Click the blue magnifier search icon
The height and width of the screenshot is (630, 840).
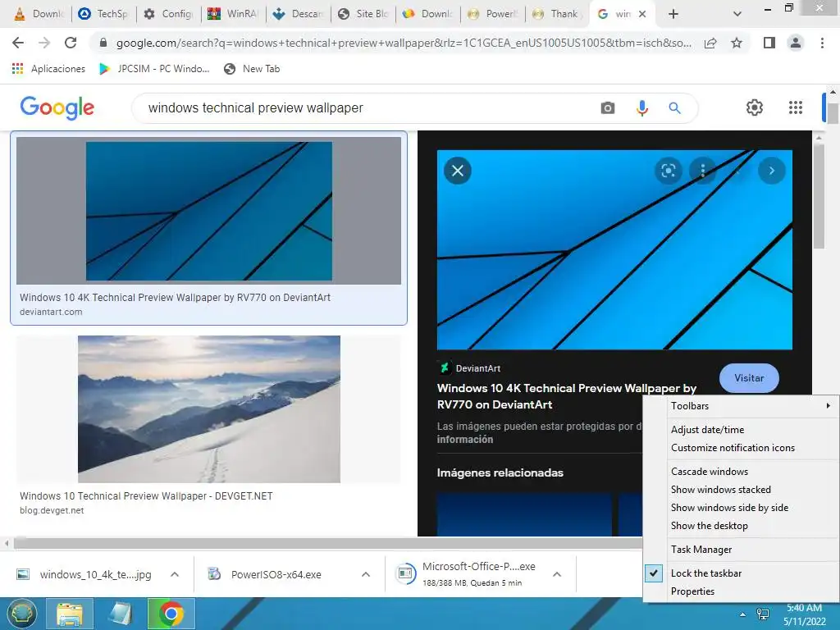coord(674,108)
